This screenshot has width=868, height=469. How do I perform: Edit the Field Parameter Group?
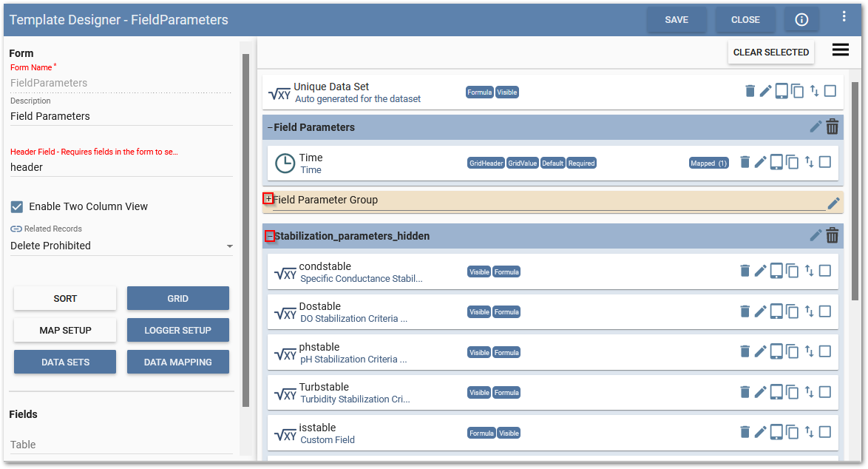coord(833,203)
